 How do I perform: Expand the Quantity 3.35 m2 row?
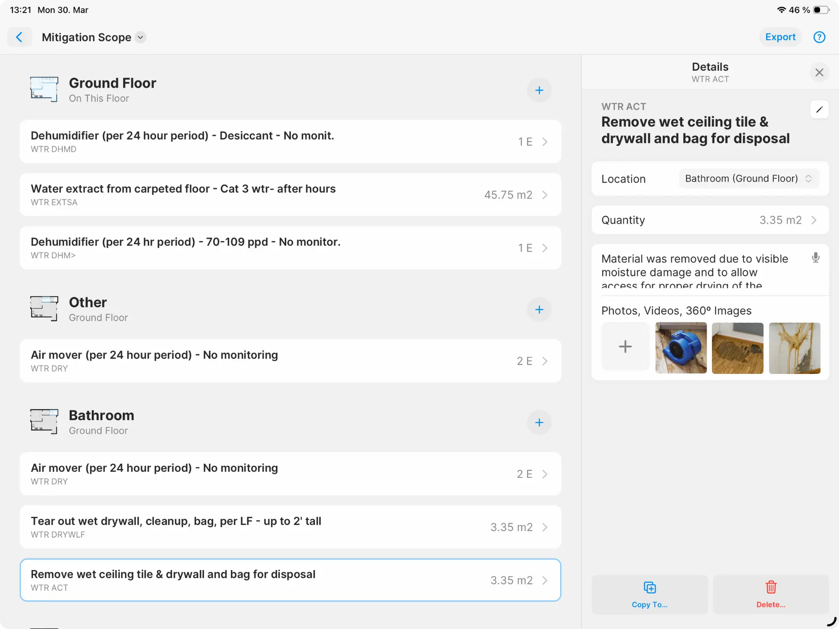point(710,220)
